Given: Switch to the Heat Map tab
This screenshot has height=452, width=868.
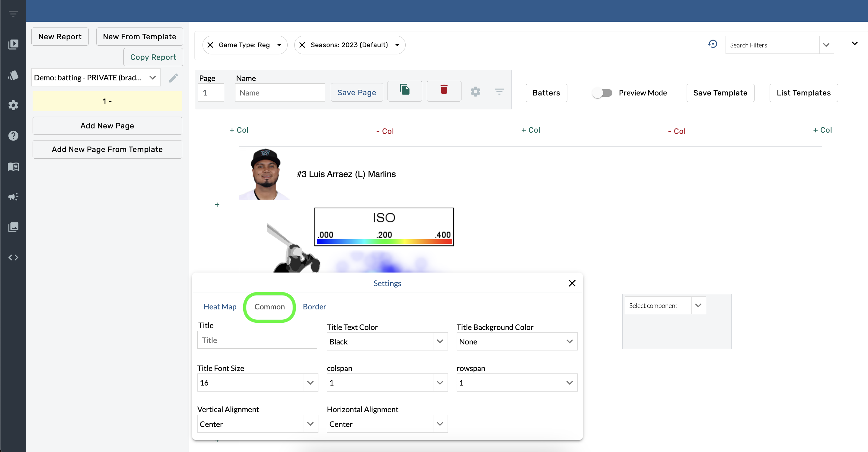Looking at the screenshot, I should point(220,307).
